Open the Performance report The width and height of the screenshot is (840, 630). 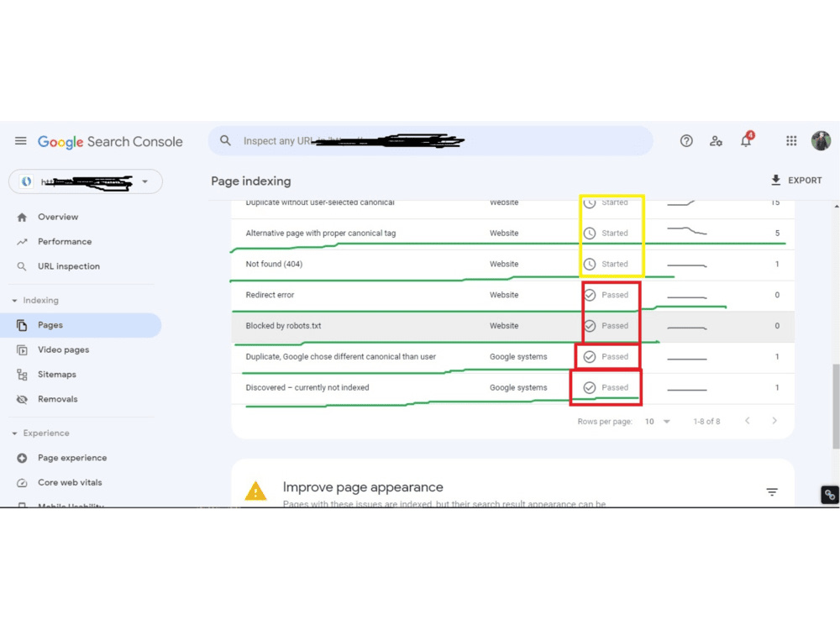pyautogui.click(x=65, y=242)
